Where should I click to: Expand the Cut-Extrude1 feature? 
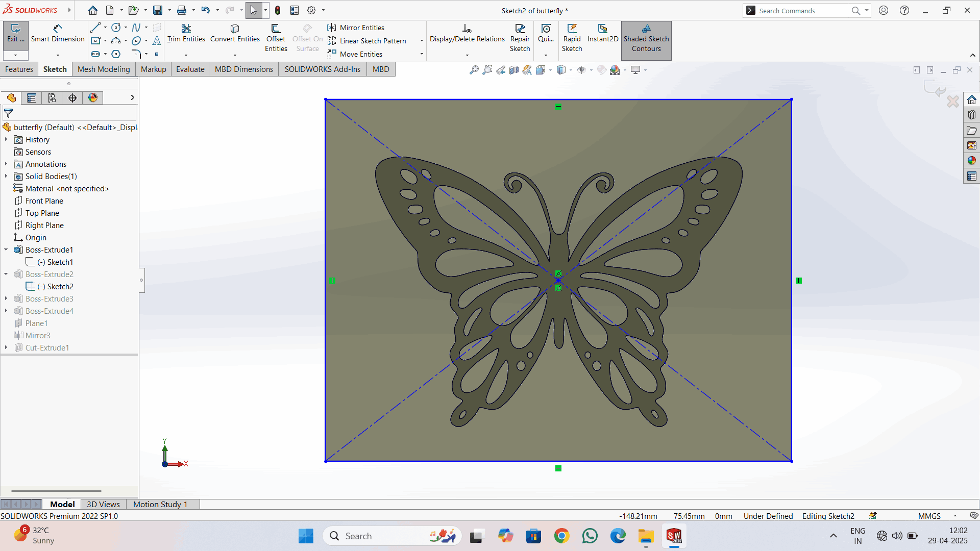[x=6, y=347]
